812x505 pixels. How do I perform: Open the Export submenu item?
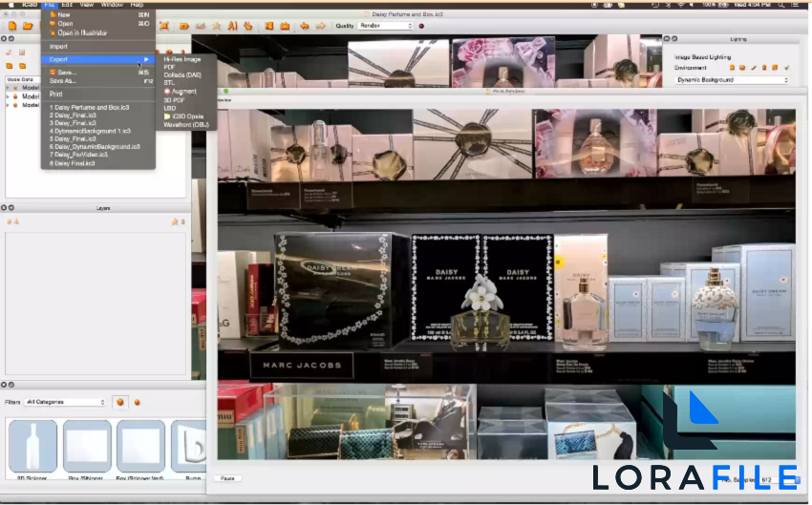pos(97,59)
